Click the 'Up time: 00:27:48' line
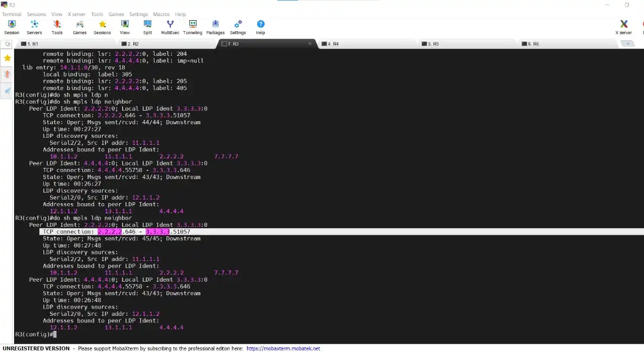This screenshot has width=644, height=352. tap(72, 245)
